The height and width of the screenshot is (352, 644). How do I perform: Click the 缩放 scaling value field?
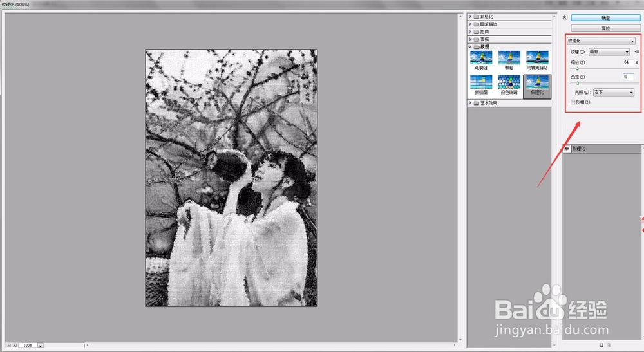tap(629, 62)
